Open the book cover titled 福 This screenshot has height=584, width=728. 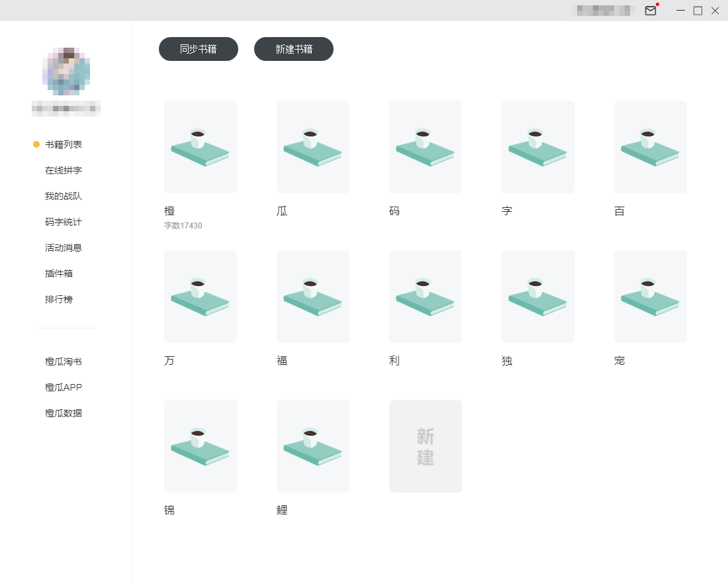click(313, 297)
